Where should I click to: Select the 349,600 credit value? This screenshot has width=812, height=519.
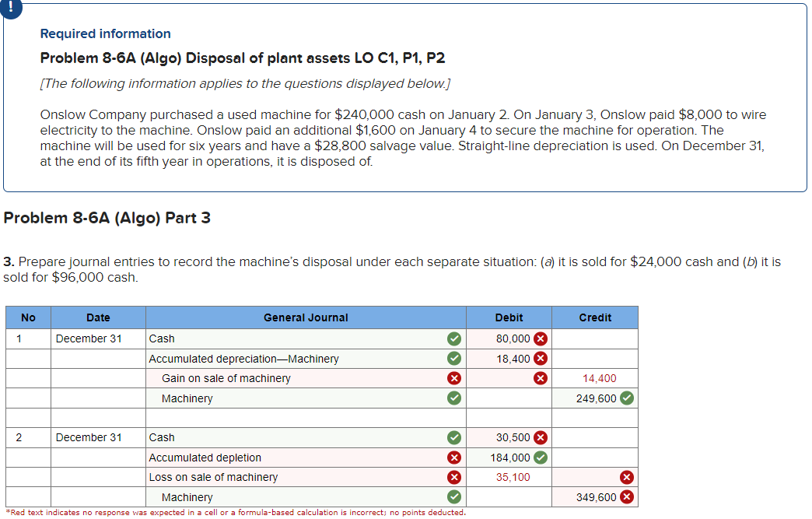point(596,497)
